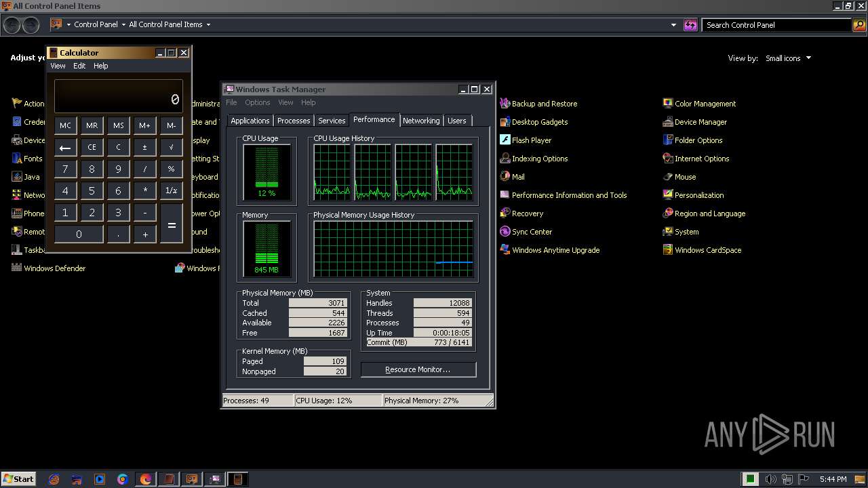Click the Resource Monitor button
This screenshot has height=488, width=868.
point(418,369)
